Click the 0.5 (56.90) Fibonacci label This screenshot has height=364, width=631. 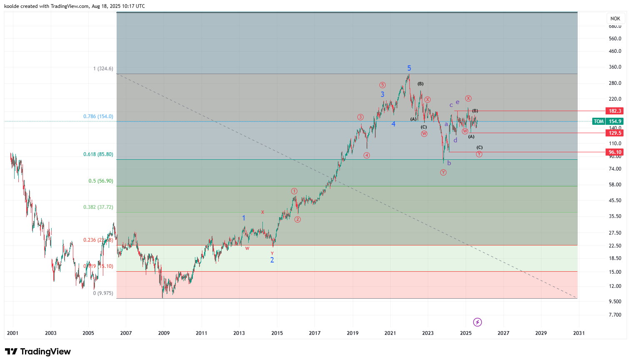click(100, 181)
